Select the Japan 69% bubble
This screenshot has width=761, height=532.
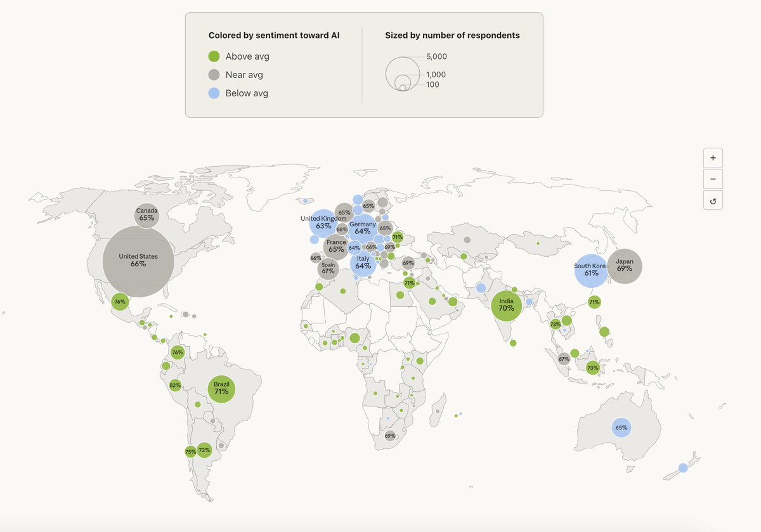pos(625,266)
